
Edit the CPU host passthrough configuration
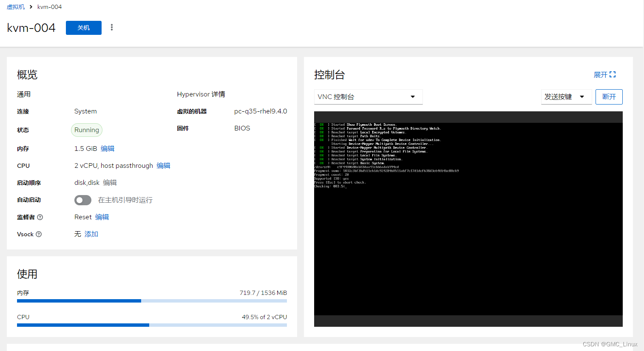(164, 165)
